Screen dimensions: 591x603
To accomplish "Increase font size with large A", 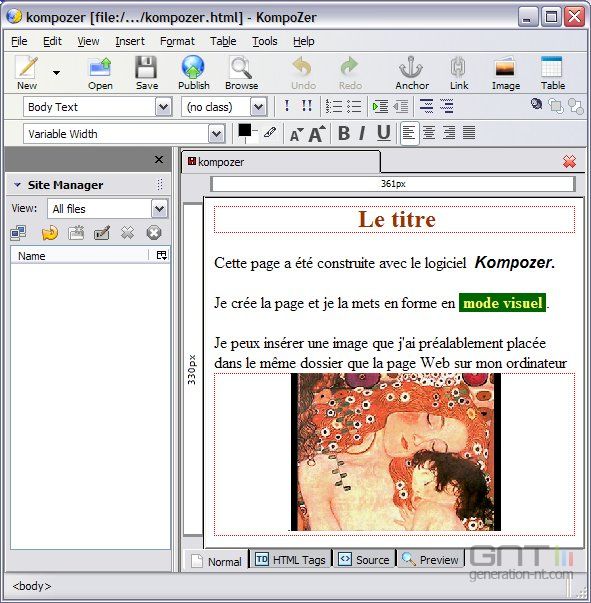I will click(317, 134).
